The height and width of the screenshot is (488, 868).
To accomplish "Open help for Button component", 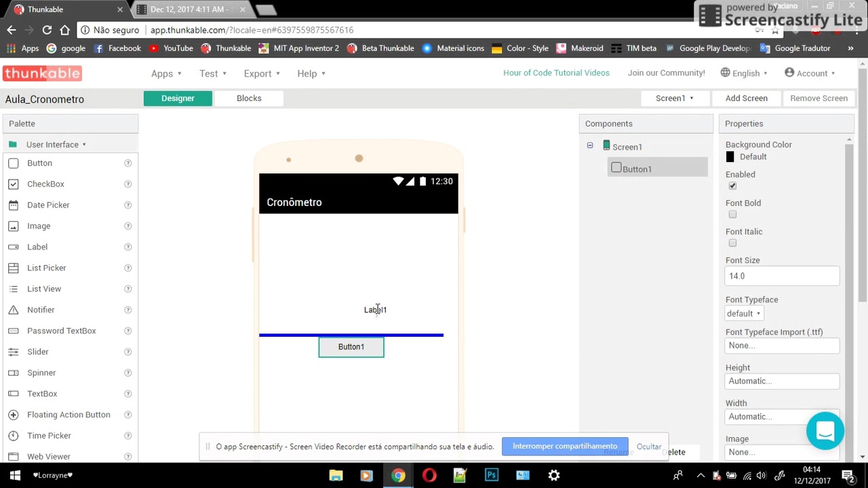I will 127,163.
